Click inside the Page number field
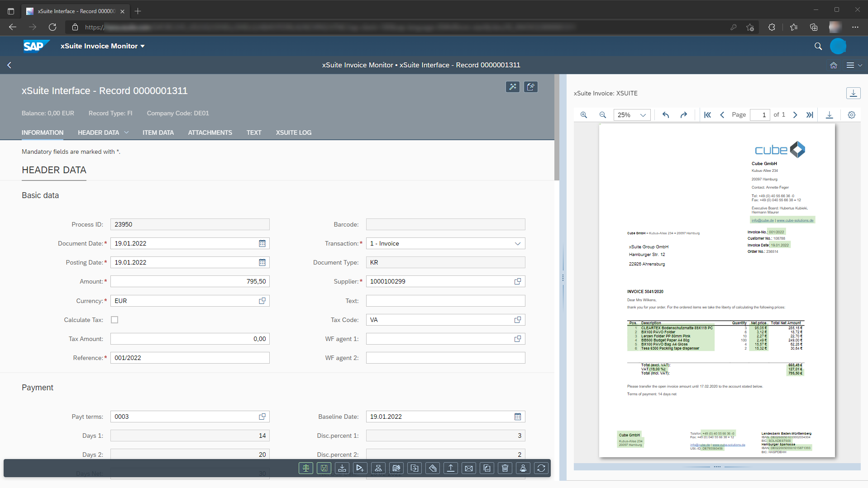This screenshot has width=868, height=488. [760, 114]
